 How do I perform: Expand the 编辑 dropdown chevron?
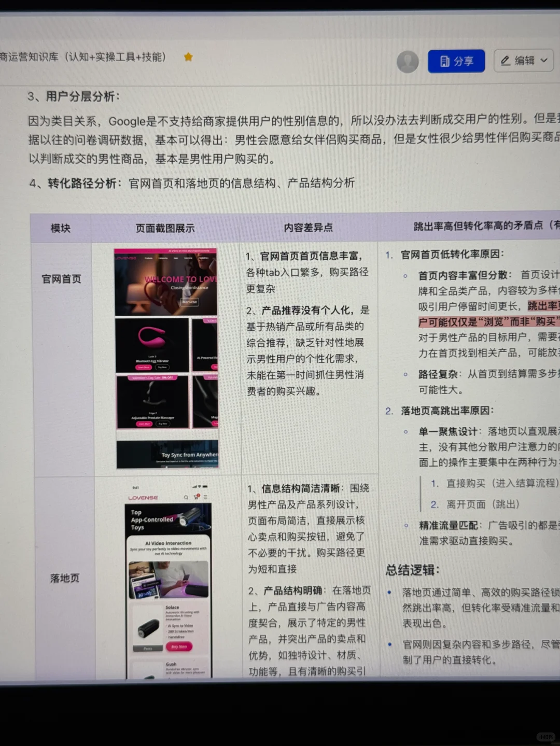click(543, 61)
